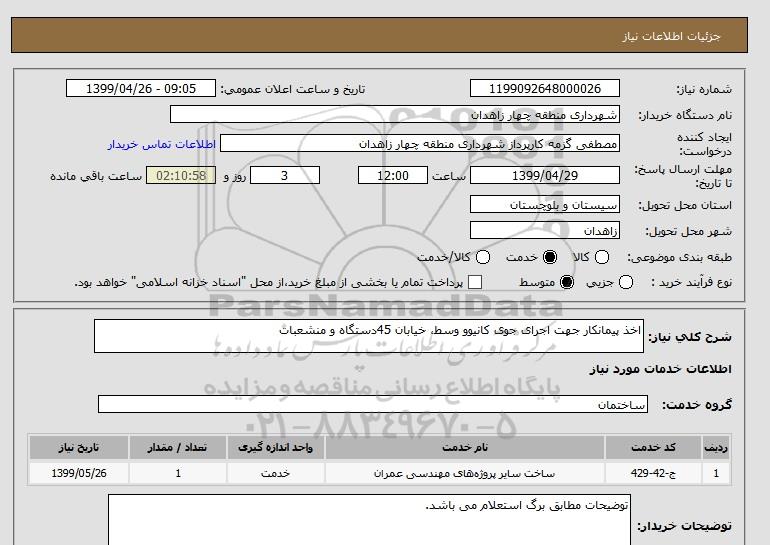
Task: Click service code cell ج-42-429
Action: coord(653,473)
